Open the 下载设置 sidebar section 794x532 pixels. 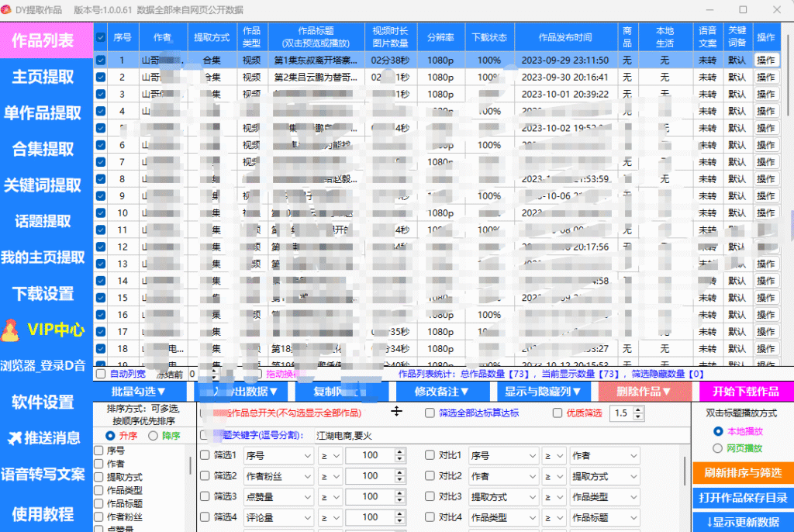(x=43, y=294)
